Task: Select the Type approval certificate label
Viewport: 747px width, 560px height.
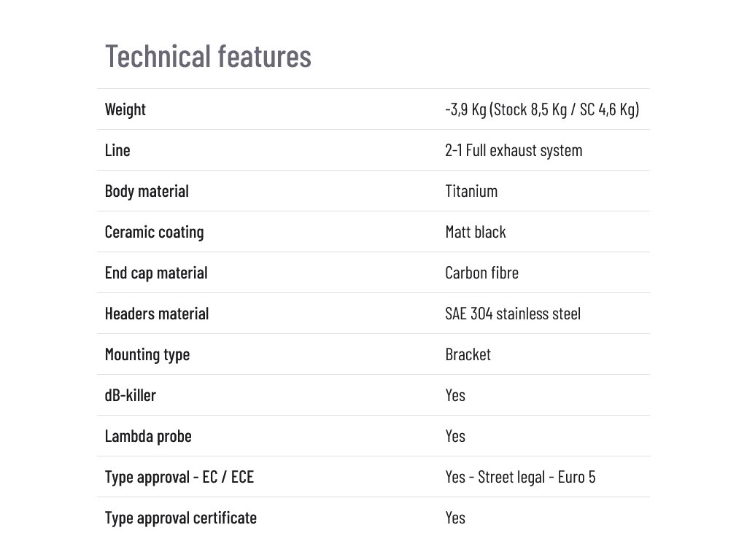Action: tap(181, 518)
